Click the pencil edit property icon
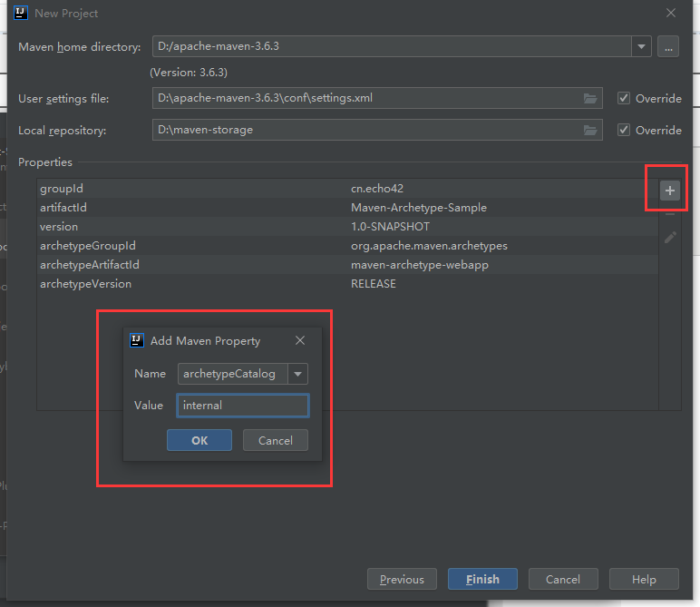700x607 pixels. pyautogui.click(x=670, y=238)
